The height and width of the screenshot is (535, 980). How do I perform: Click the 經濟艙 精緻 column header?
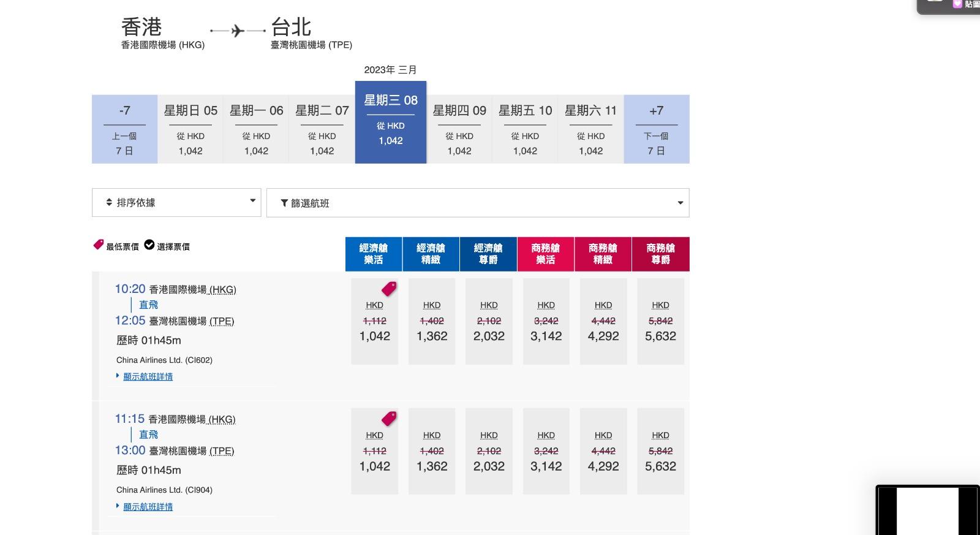click(431, 254)
